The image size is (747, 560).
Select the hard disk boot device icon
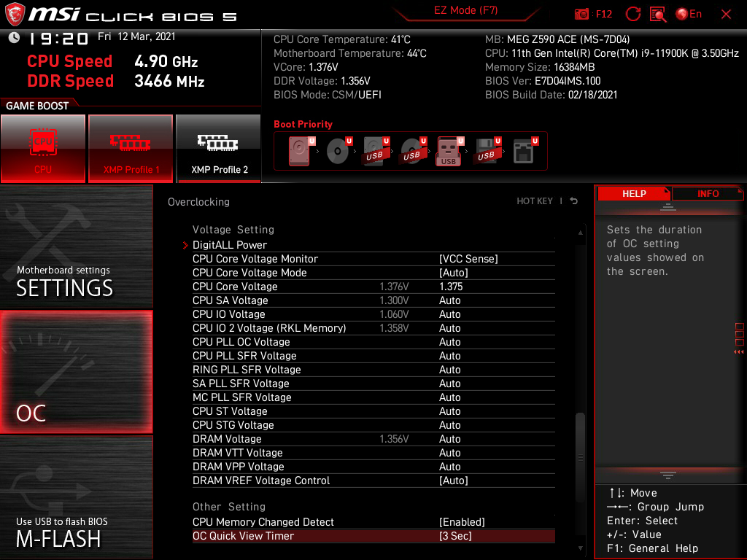click(x=301, y=151)
